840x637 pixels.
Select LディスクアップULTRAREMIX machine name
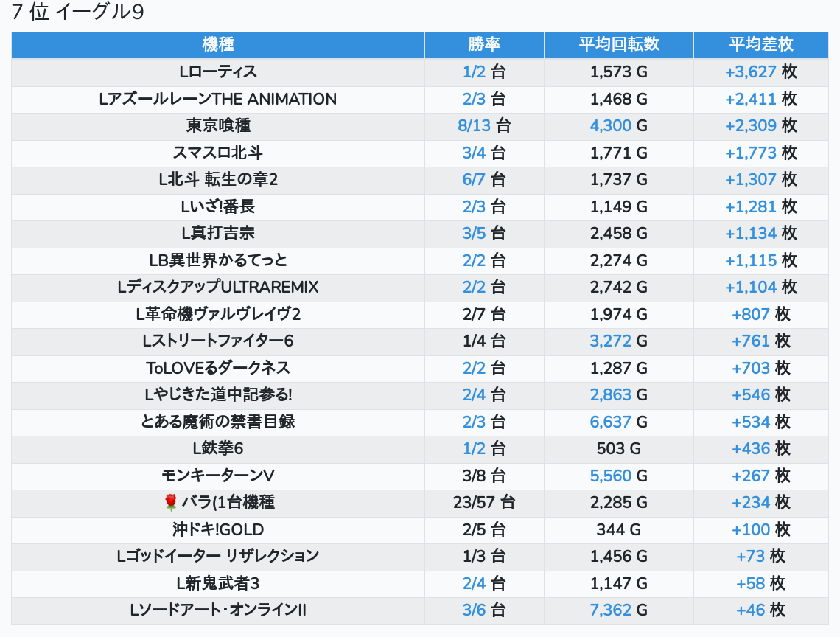point(218,288)
